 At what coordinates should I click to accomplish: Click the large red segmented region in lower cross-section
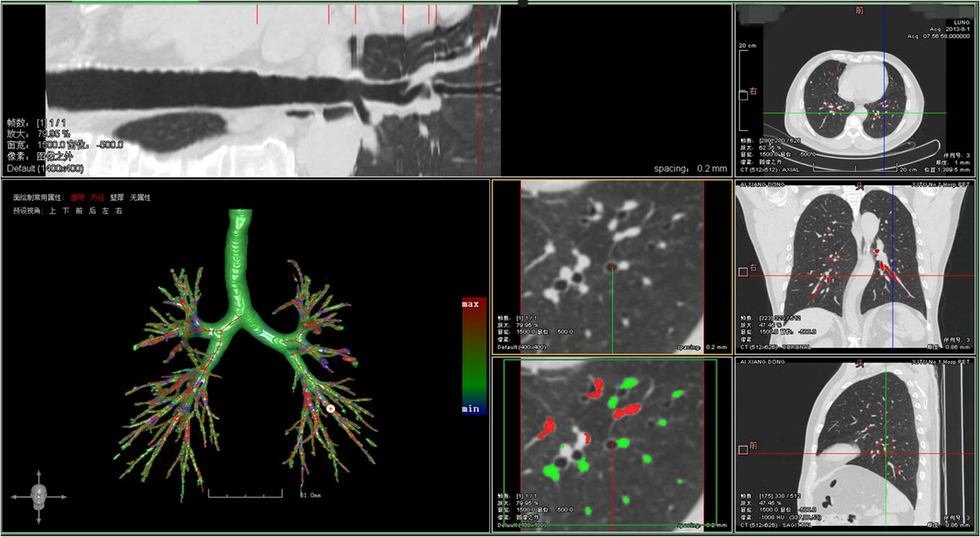click(627, 411)
